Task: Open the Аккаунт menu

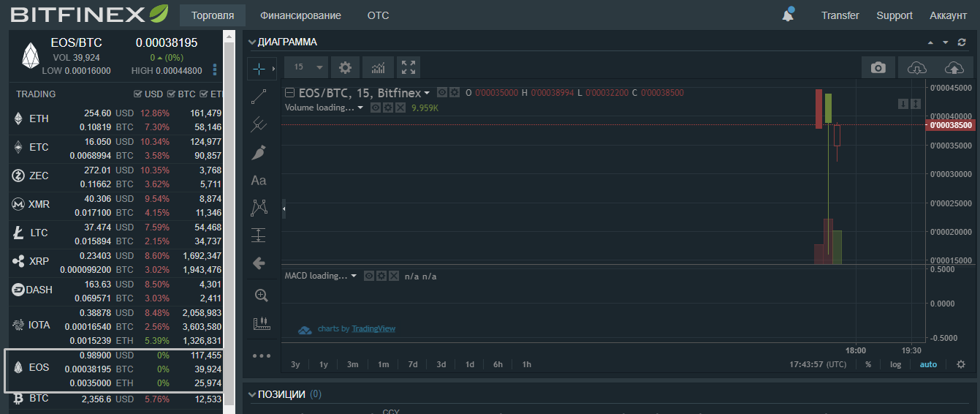Action: point(948,15)
